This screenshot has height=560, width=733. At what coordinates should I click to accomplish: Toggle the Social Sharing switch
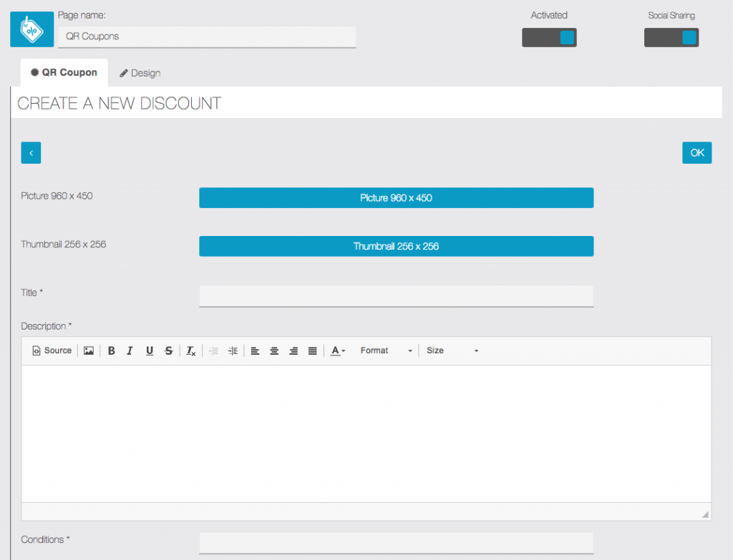coord(671,38)
